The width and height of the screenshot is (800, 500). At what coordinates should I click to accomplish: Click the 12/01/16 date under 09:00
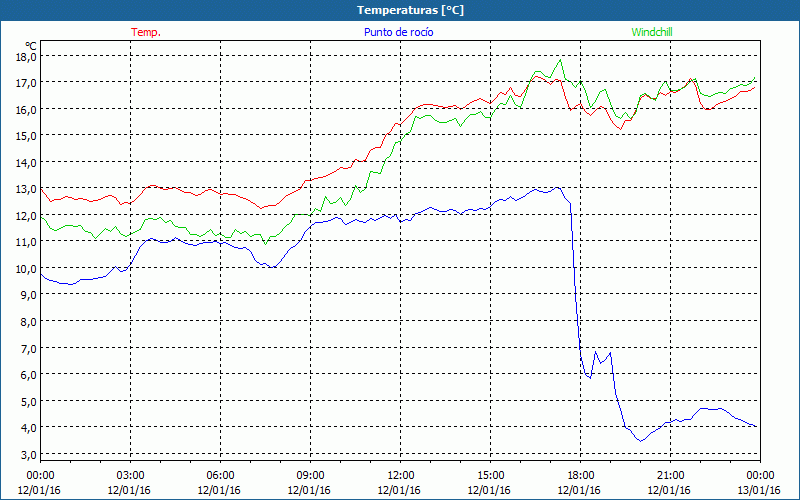309,490
